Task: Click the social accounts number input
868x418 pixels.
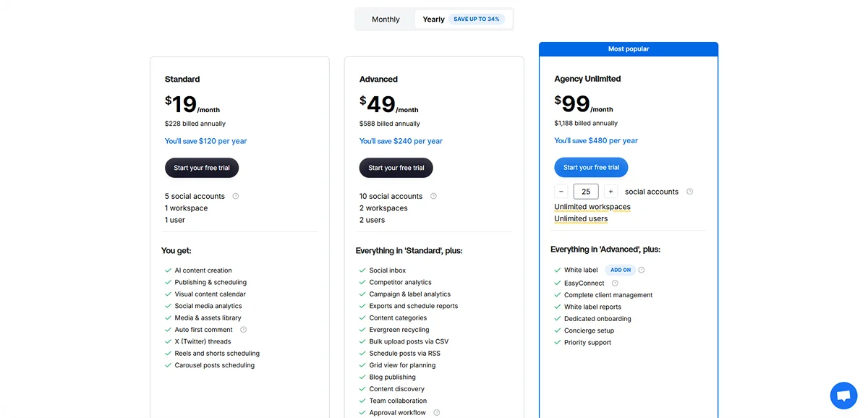Action: pos(586,191)
